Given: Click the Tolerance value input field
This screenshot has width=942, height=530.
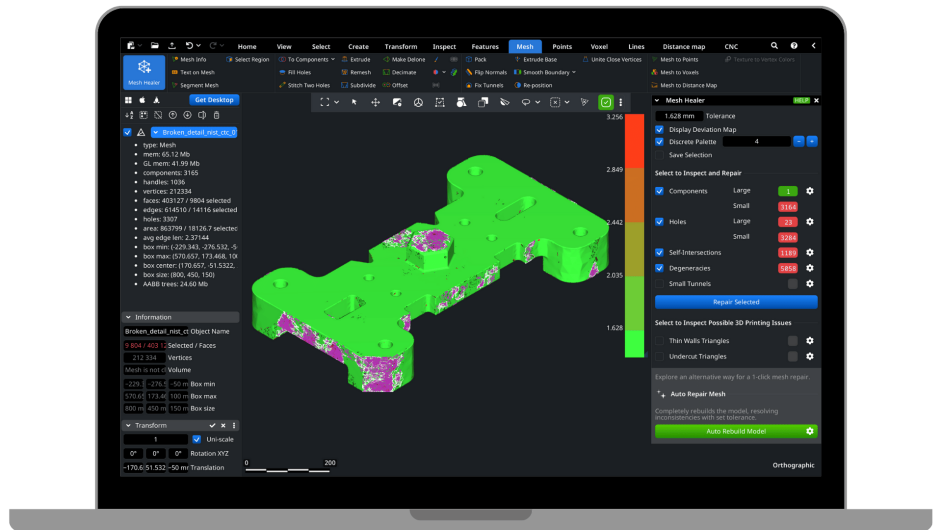Looking at the screenshot, I should 679,116.
